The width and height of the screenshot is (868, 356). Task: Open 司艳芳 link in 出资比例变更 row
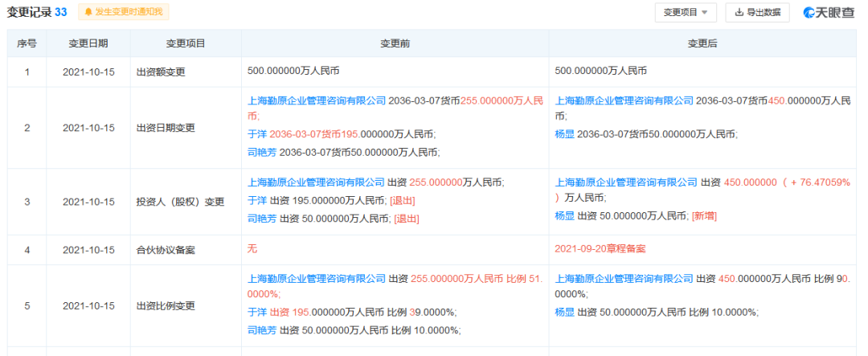262,329
